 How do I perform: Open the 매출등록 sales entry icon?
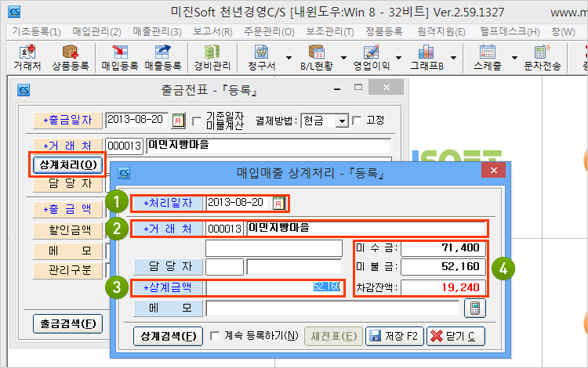pos(163,58)
